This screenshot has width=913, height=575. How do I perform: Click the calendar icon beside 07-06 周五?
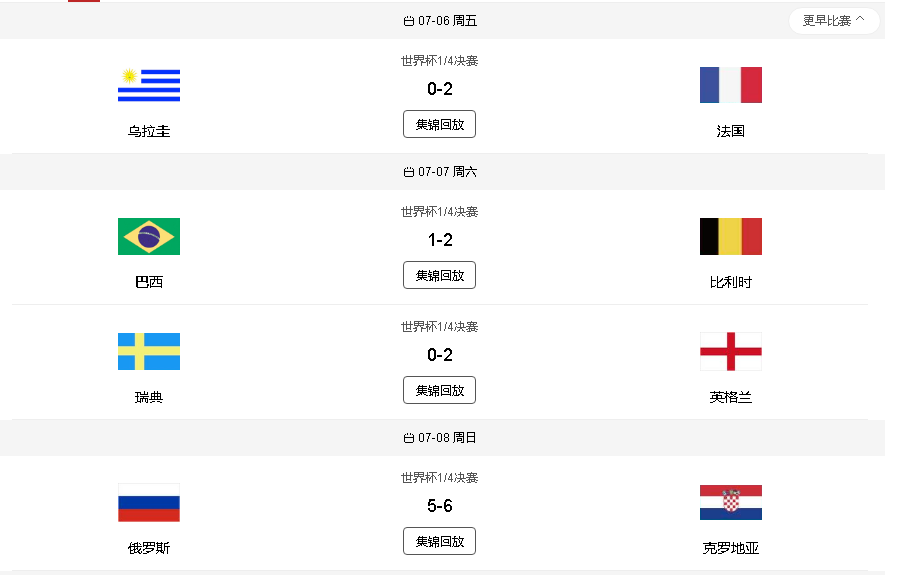point(409,22)
